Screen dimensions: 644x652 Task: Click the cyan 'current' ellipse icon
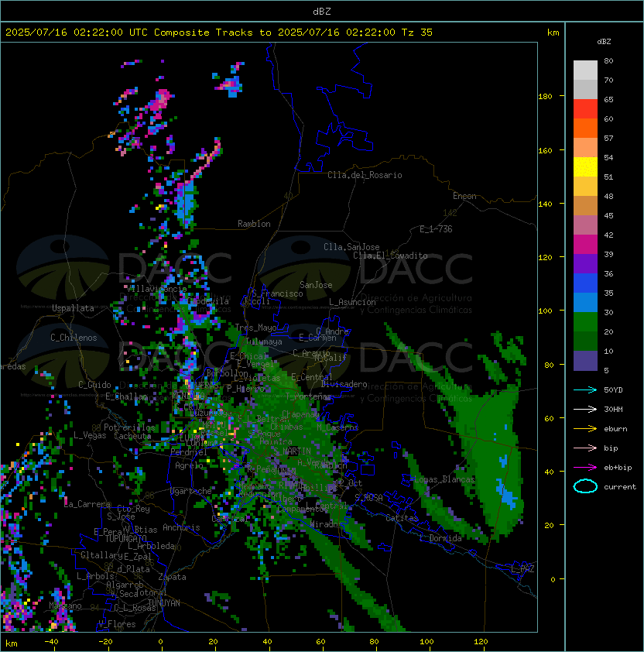click(x=585, y=486)
